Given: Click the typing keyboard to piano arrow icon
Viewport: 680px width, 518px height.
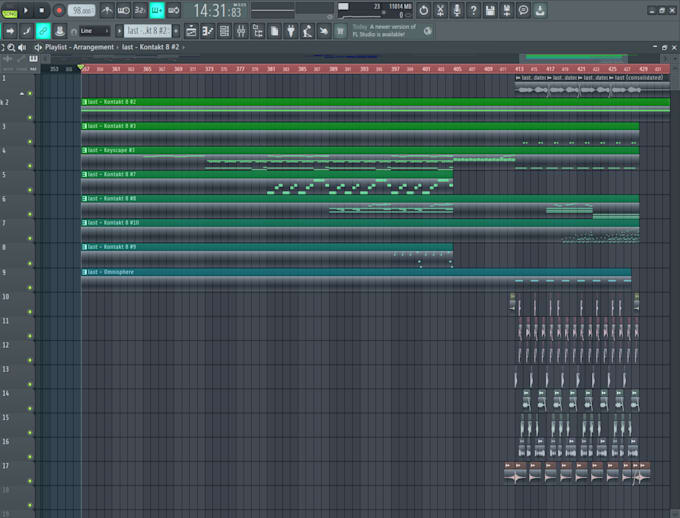Looking at the screenshot, I should tap(10, 31).
